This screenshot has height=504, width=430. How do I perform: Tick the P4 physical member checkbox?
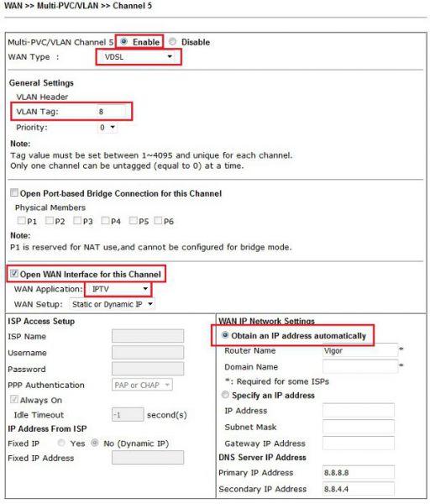105,220
